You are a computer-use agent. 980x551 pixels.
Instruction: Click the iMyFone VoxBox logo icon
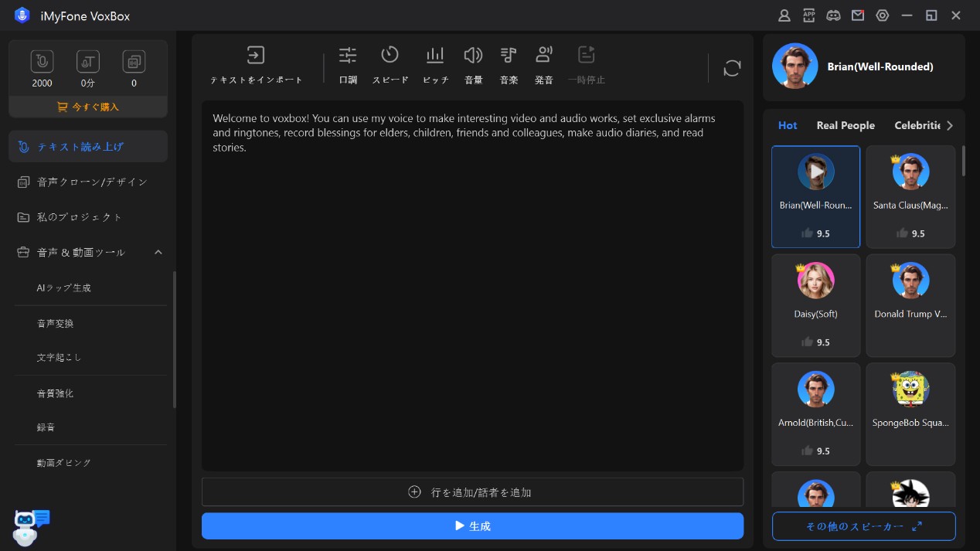[x=22, y=16]
